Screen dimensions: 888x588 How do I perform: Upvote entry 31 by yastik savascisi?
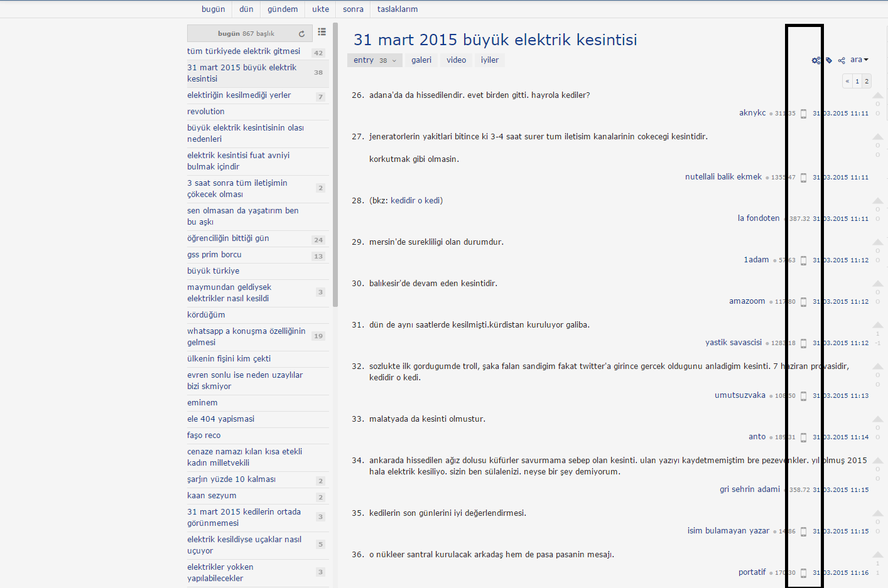(878, 325)
